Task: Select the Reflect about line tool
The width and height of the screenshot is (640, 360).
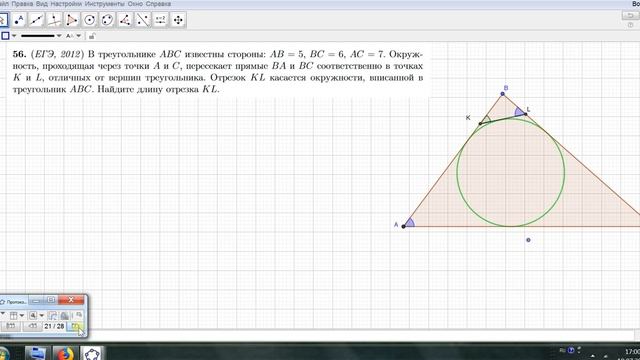Action: click(x=143, y=20)
